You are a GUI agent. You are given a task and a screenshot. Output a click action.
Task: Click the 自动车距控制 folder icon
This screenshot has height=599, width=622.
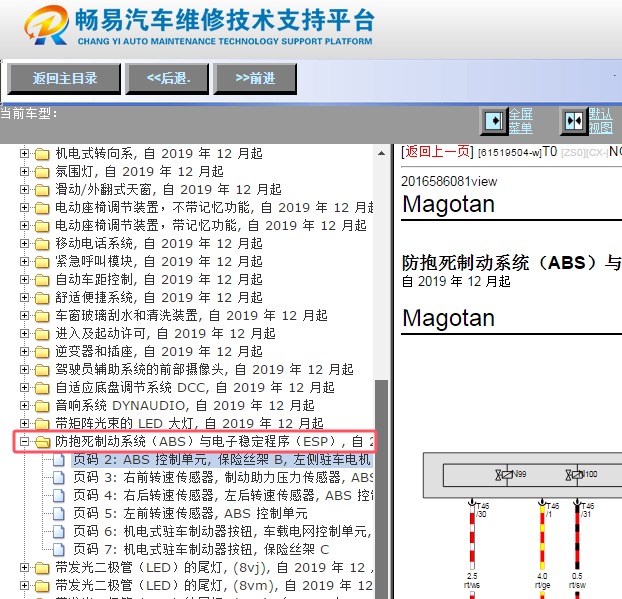(42, 280)
